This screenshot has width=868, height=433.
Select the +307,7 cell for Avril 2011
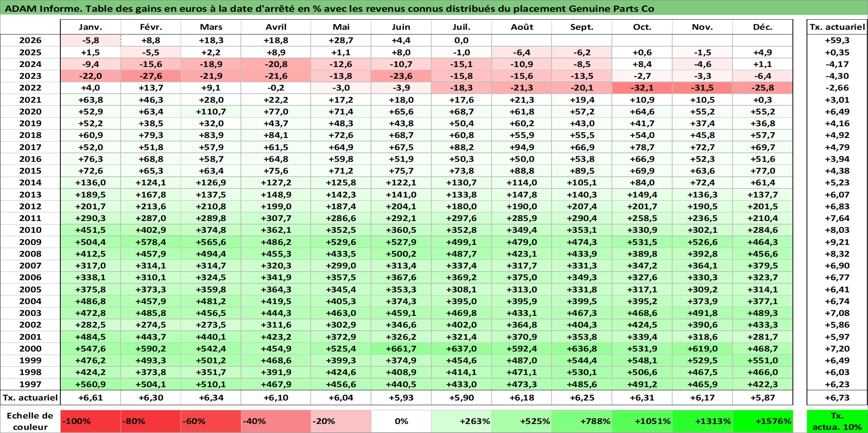(276, 218)
